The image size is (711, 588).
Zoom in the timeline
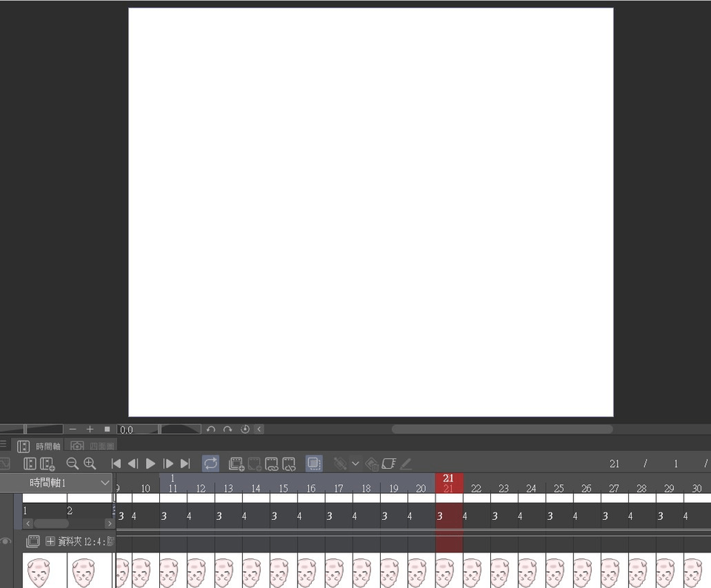pos(90,464)
